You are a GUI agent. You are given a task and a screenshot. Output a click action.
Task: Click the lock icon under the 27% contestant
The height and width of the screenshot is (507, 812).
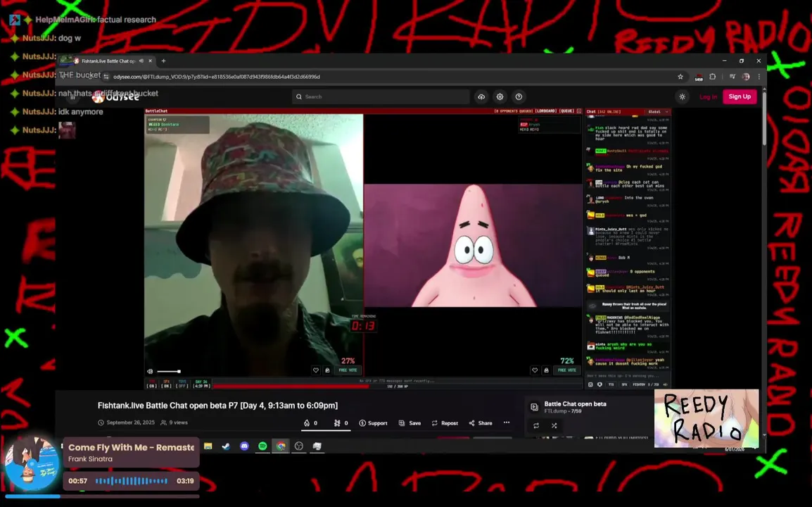coord(327,370)
